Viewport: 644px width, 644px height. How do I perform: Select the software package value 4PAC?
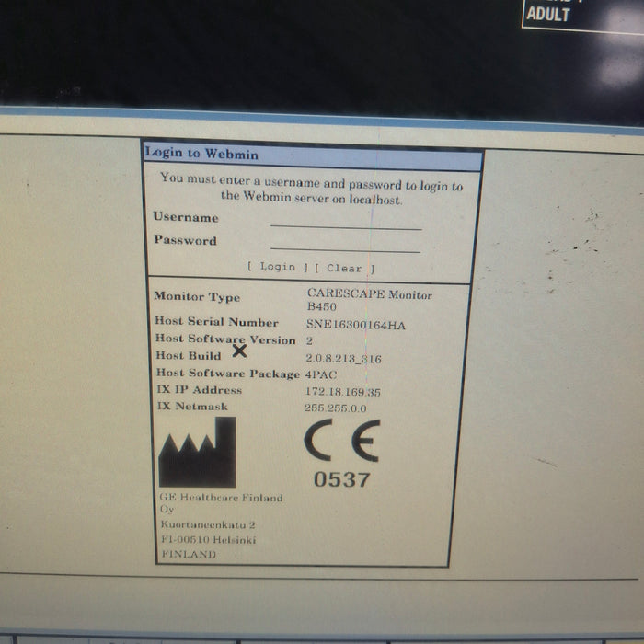321,374
